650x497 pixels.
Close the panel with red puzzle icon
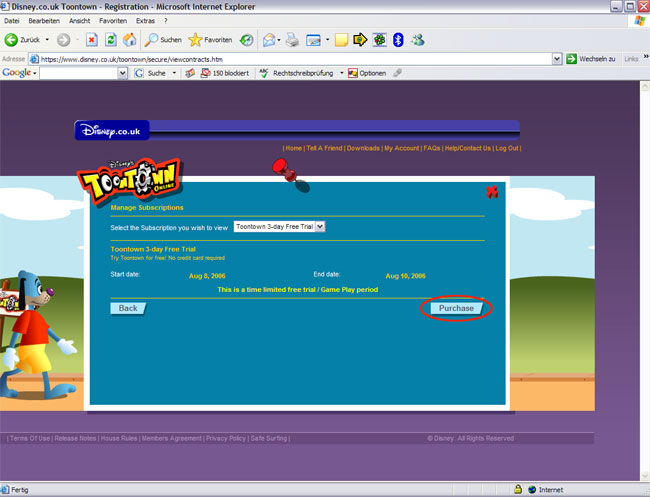(492, 192)
